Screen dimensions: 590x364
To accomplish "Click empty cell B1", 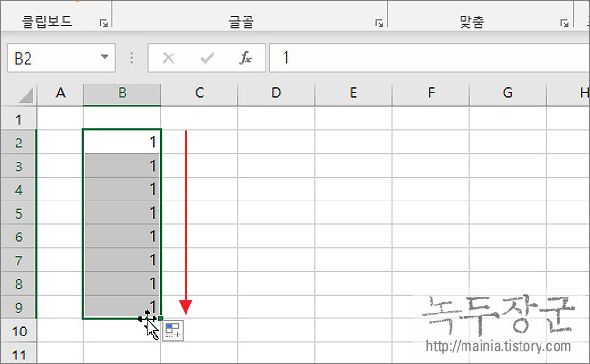I will pyautogui.click(x=122, y=119).
